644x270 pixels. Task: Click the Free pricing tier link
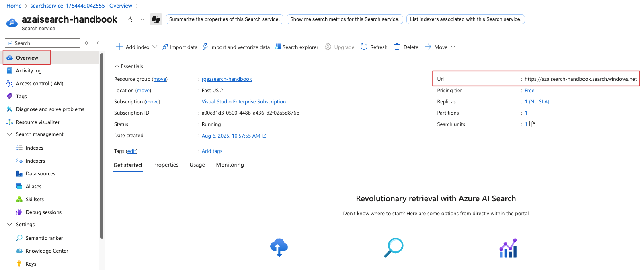(529, 91)
